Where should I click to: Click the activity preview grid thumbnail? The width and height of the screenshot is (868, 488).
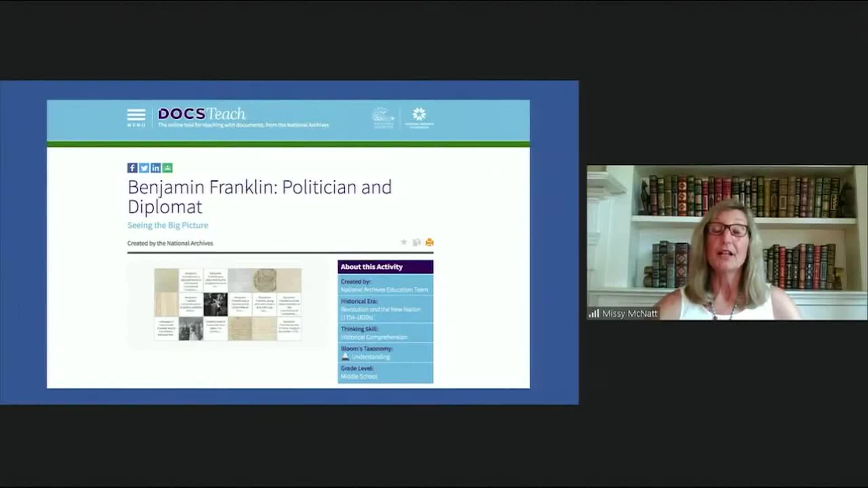click(228, 305)
